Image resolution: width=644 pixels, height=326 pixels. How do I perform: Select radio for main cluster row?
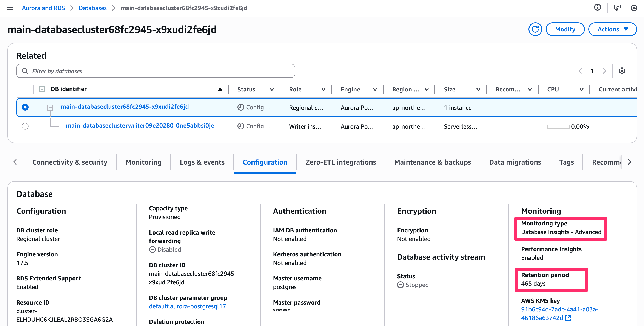point(25,107)
